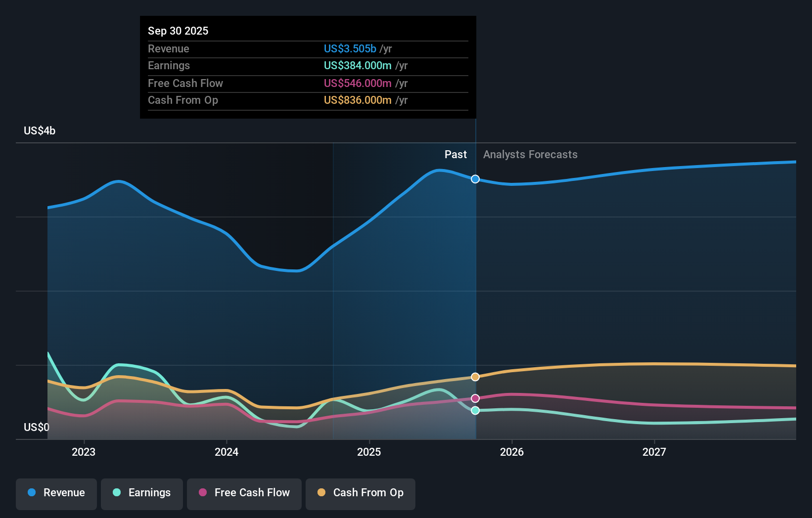The image size is (812, 518).
Task: Click the pink Free Cash Flow marker dot
Action: pyautogui.click(x=475, y=398)
